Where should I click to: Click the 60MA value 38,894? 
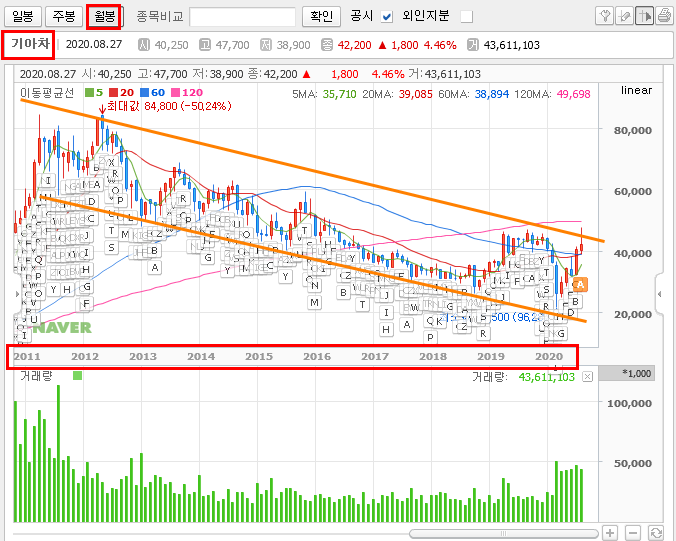pyautogui.click(x=491, y=94)
